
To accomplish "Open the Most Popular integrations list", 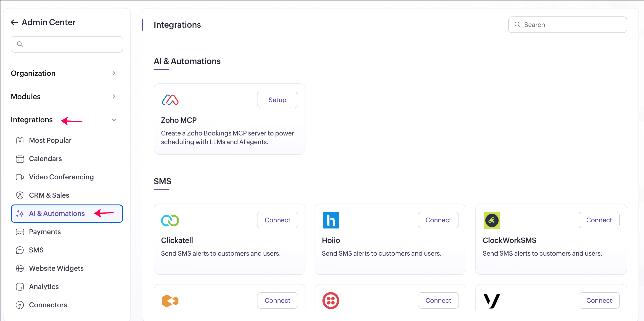I will coord(50,141).
